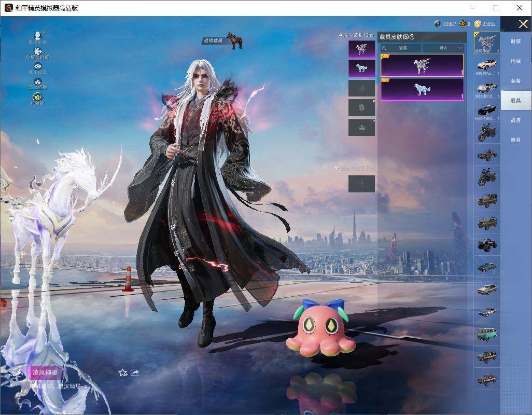Switch to the 道具 items tab
Viewport: 532px width, 415px height.
pos(516,140)
